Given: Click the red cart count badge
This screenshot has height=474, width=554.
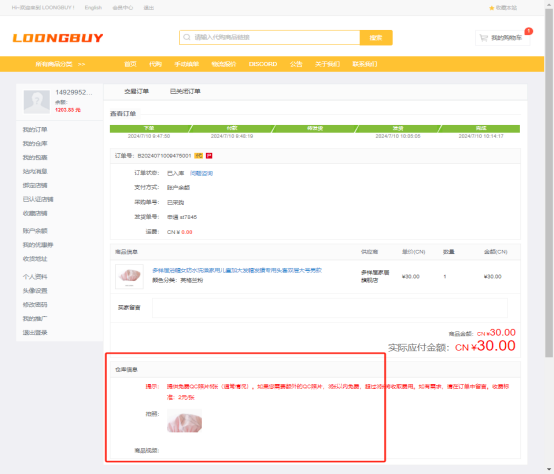Looking at the screenshot, I should point(528,31).
